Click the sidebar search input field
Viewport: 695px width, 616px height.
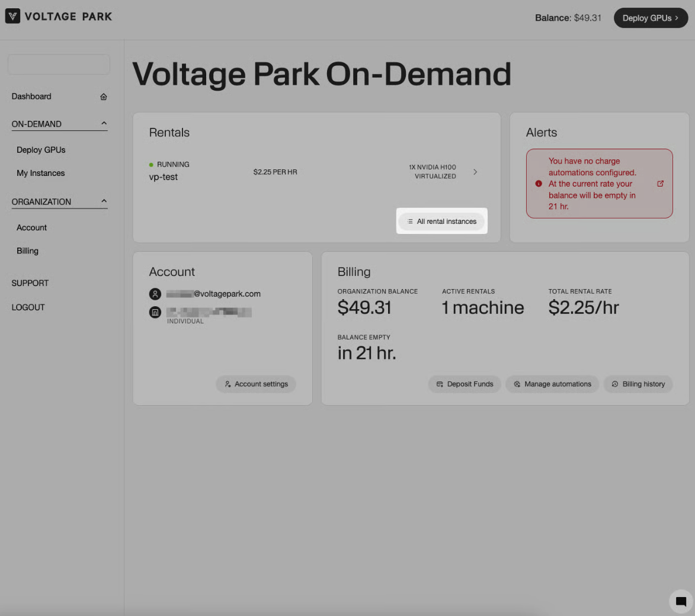tap(59, 65)
